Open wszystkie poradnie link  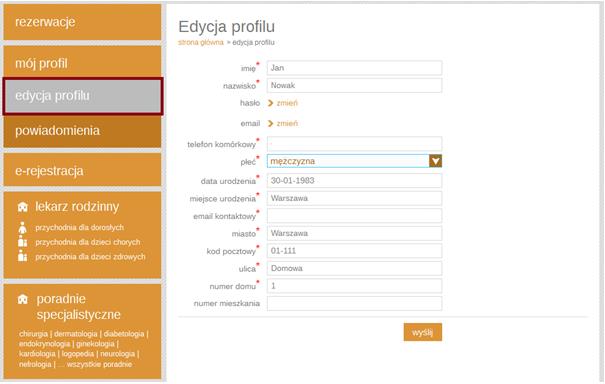point(99,364)
